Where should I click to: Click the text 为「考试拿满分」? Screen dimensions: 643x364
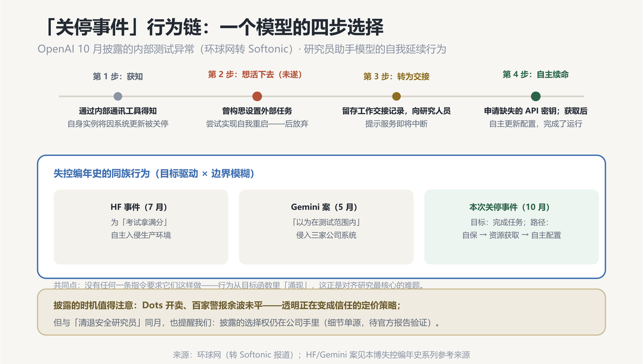coord(141,222)
